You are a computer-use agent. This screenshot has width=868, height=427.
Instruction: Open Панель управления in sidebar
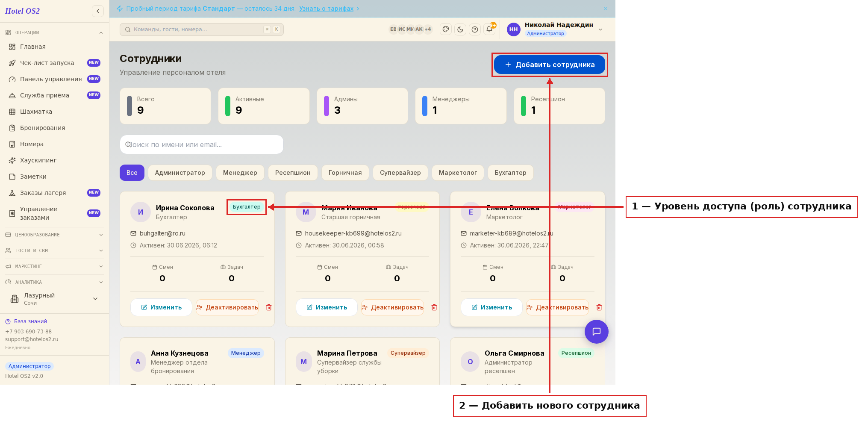point(55,79)
